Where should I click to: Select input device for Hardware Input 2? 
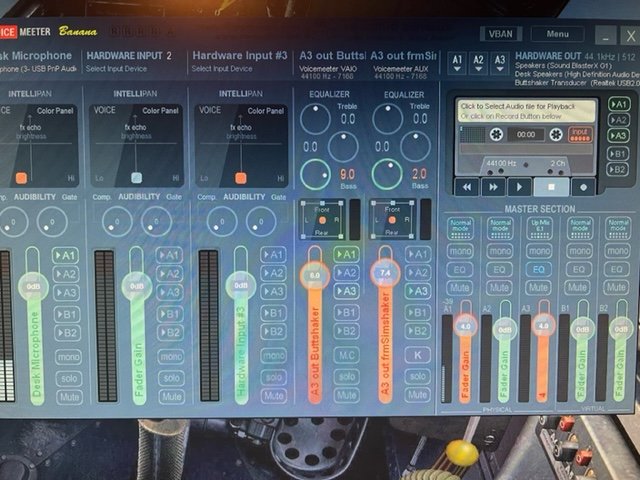click(116, 69)
